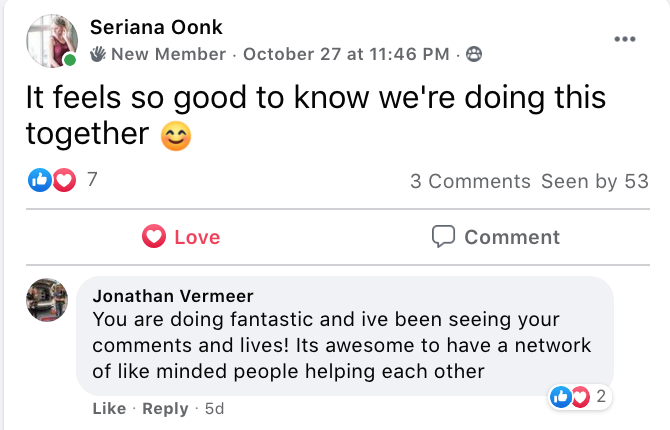Like Jonathan Vermeer's comment

[109, 408]
